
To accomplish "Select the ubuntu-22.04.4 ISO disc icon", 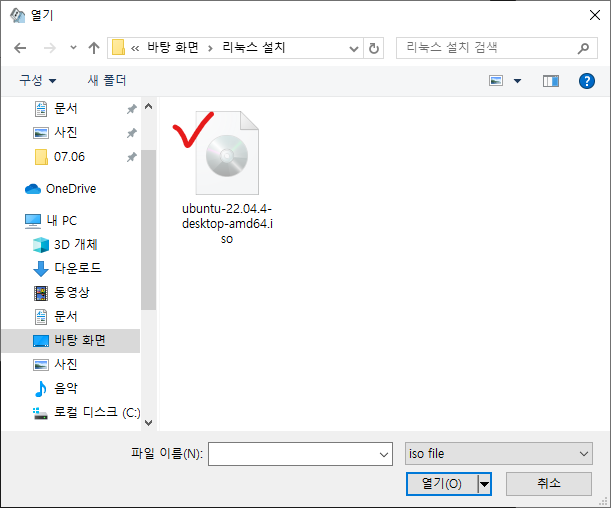I will (x=227, y=153).
